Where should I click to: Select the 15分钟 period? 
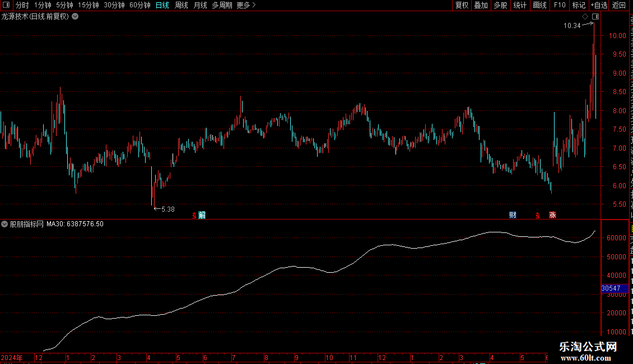point(89,5)
